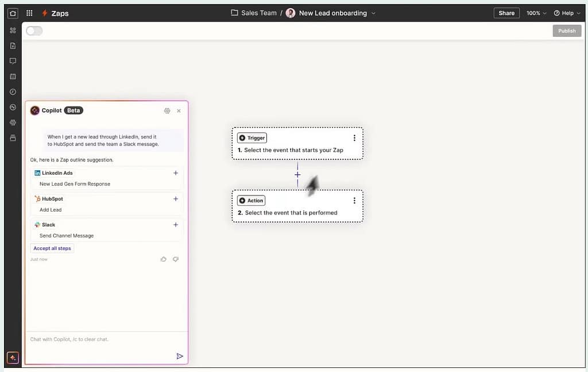Viewport: 588px width, 372px height.
Task: Add the Slack step with plus
Action: tap(176, 225)
